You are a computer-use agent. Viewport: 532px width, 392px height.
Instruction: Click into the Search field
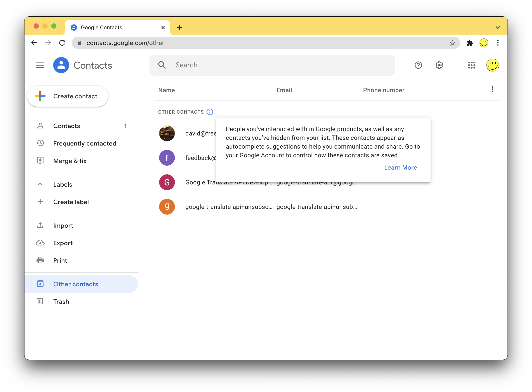272,65
